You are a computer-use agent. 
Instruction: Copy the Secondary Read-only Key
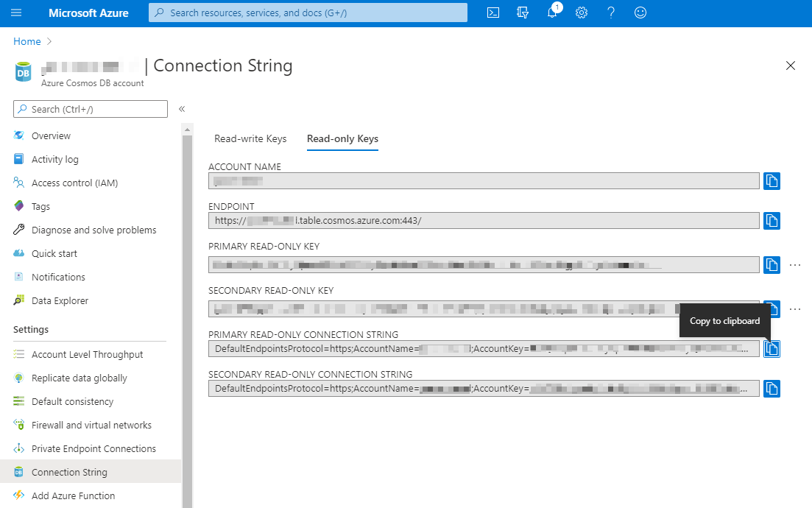click(x=772, y=308)
